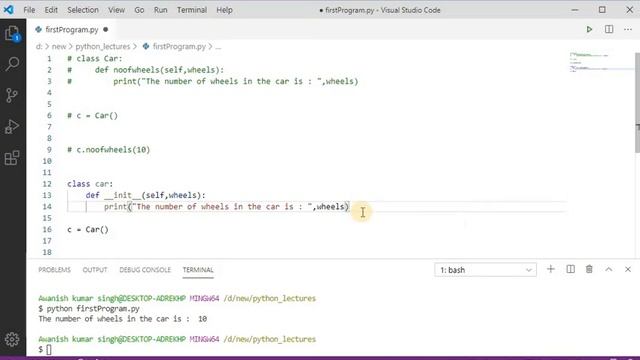Click the 'firstProgram.py' breadcrumb item
This screenshot has width=640, height=360.
(x=179, y=47)
